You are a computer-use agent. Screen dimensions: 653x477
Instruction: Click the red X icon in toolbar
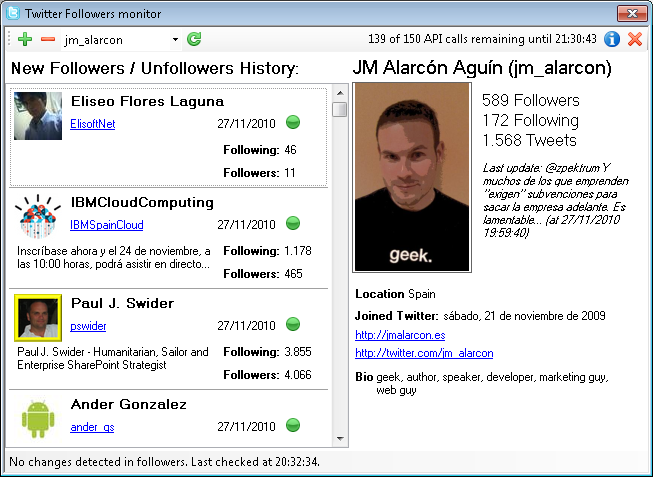(x=635, y=39)
